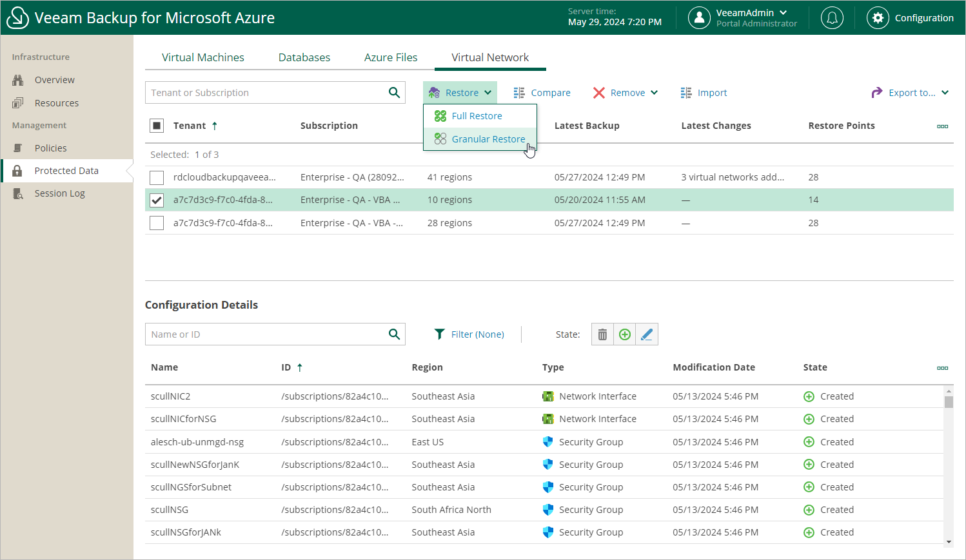The width and height of the screenshot is (966, 560).
Task: Click the trash state filter icon
Action: (602, 334)
